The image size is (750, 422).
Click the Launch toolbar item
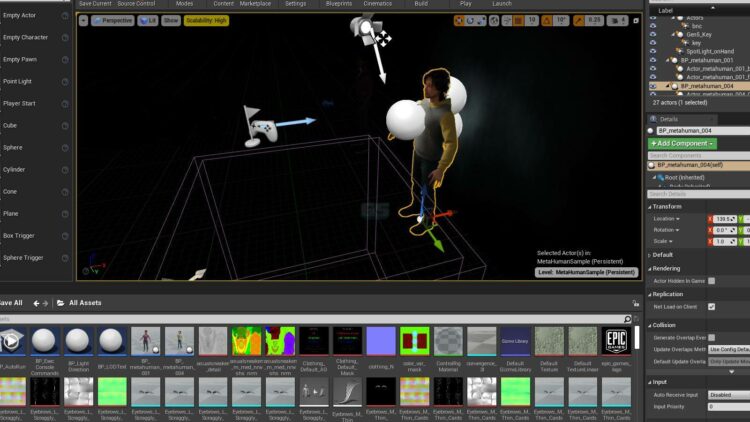coord(502,3)
